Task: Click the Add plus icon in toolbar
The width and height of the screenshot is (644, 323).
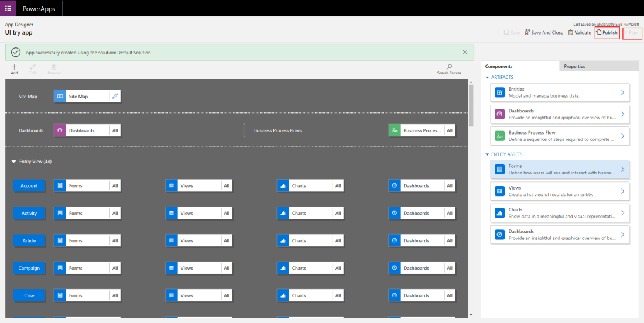Action: (14, 67)
